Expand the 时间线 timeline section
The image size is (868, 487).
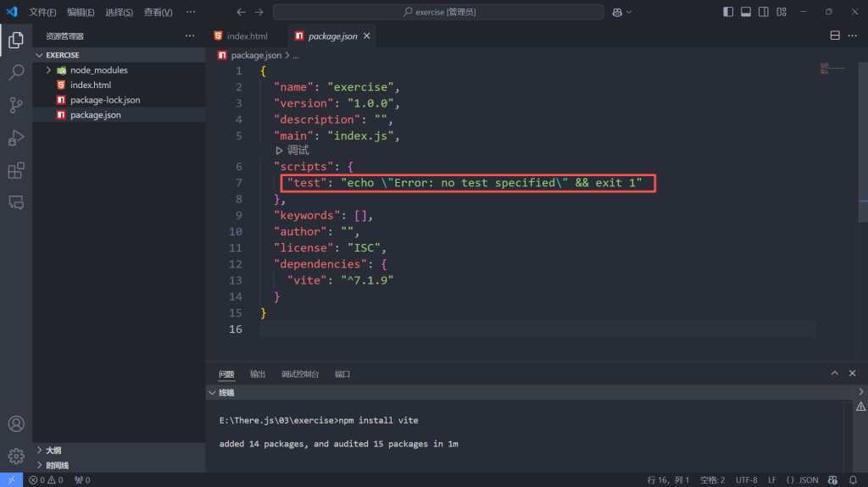40,465
